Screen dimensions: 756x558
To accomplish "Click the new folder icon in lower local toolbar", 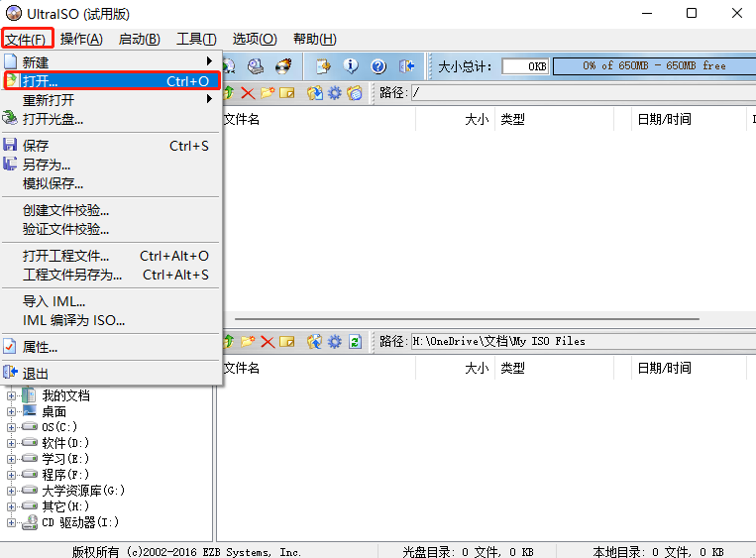I will point(248,342).
